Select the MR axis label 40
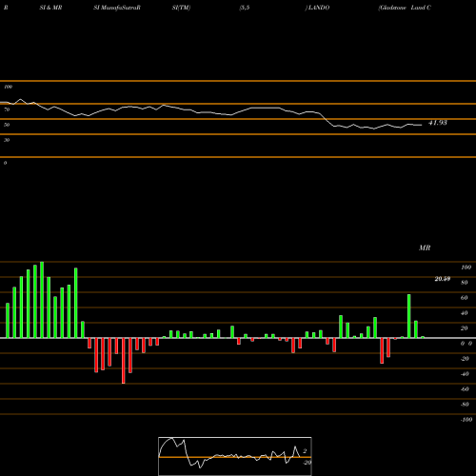Image resolution: width=476 pixels, height=476 pixels. coord(465,313)
